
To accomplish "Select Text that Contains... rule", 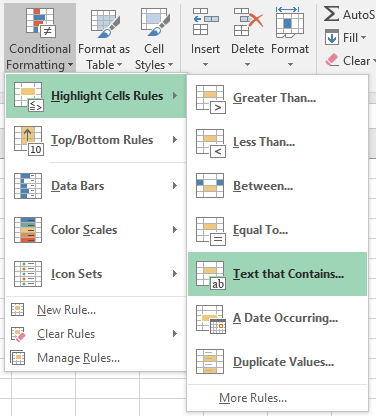I will tap(277, 274).
